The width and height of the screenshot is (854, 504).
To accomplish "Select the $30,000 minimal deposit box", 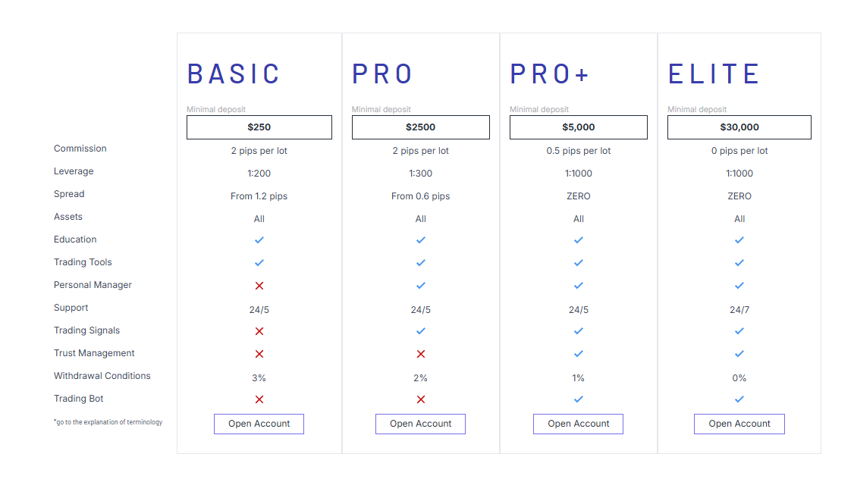I will (x=739, y=127).
